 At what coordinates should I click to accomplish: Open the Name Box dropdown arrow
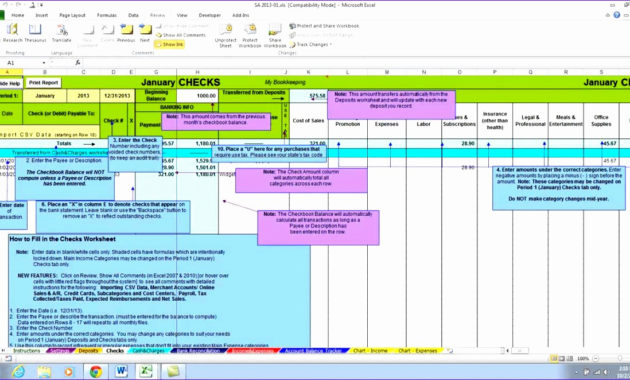tap(44, 63)
